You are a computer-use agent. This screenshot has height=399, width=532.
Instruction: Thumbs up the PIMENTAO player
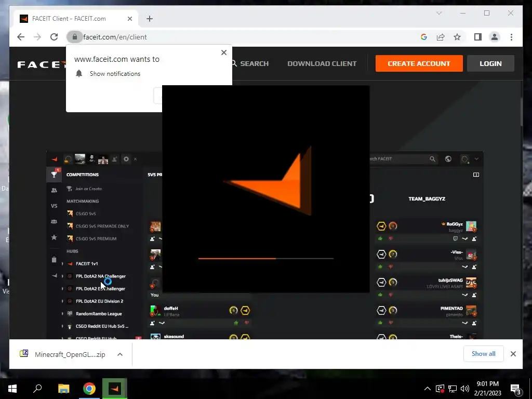(x=380, y=323)
